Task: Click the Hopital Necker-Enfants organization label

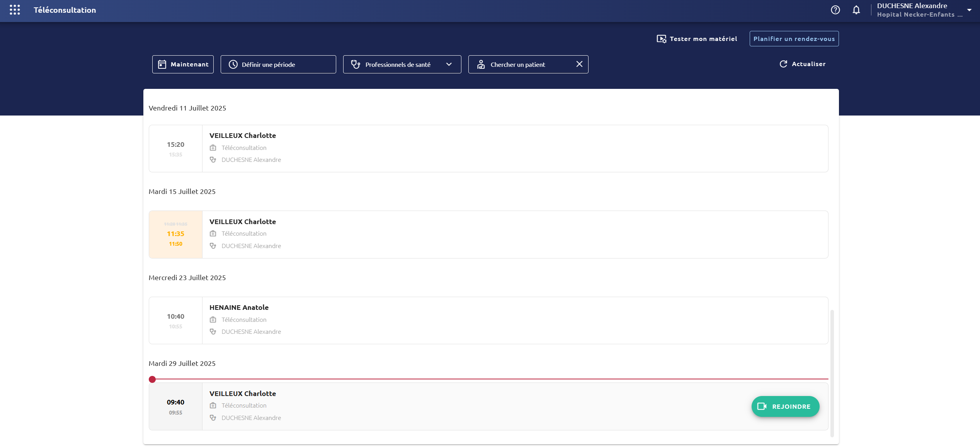Action: click(x=920, y=15)
